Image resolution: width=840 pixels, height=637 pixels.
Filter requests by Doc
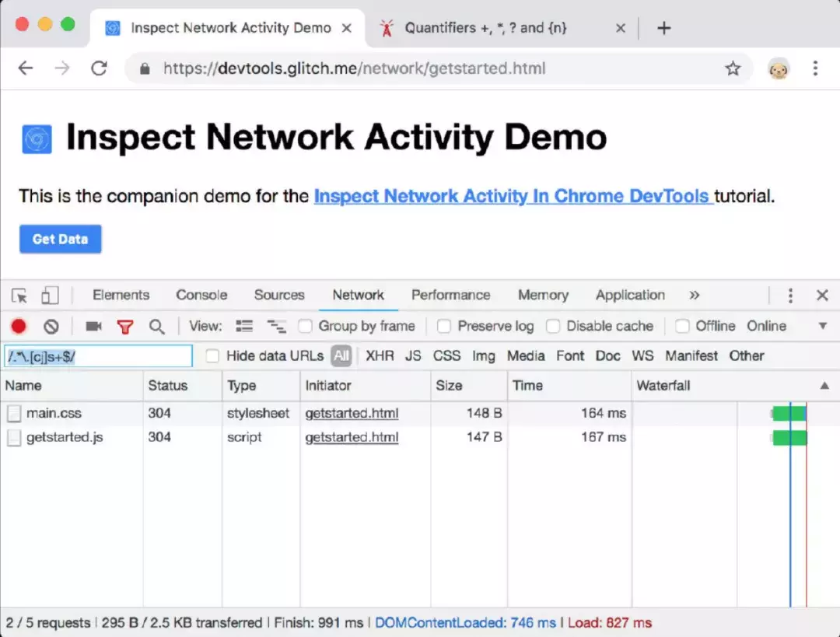[608, 355]
